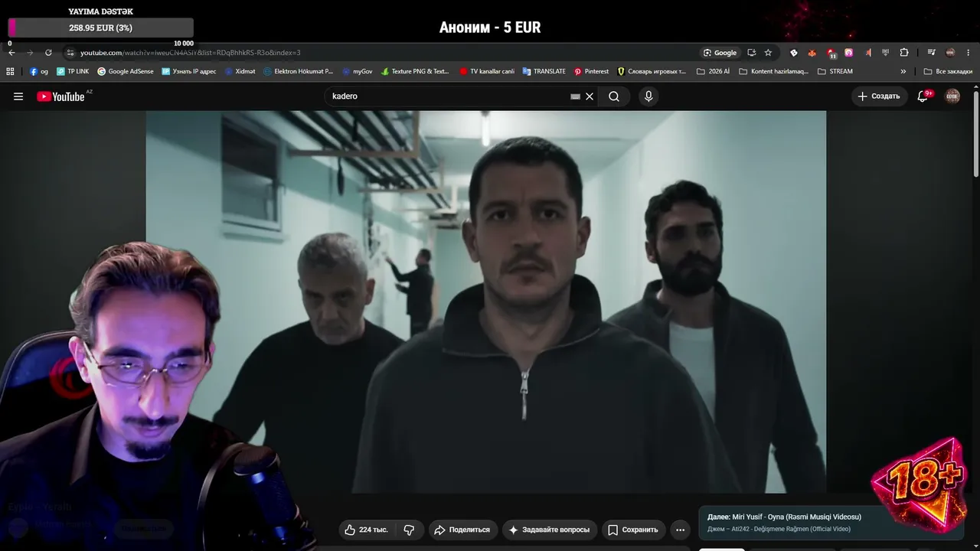The width and height of the screenshot is (980, 551).
Task: Open the Pinterest bookmark
Action: (x=591, y=71)
